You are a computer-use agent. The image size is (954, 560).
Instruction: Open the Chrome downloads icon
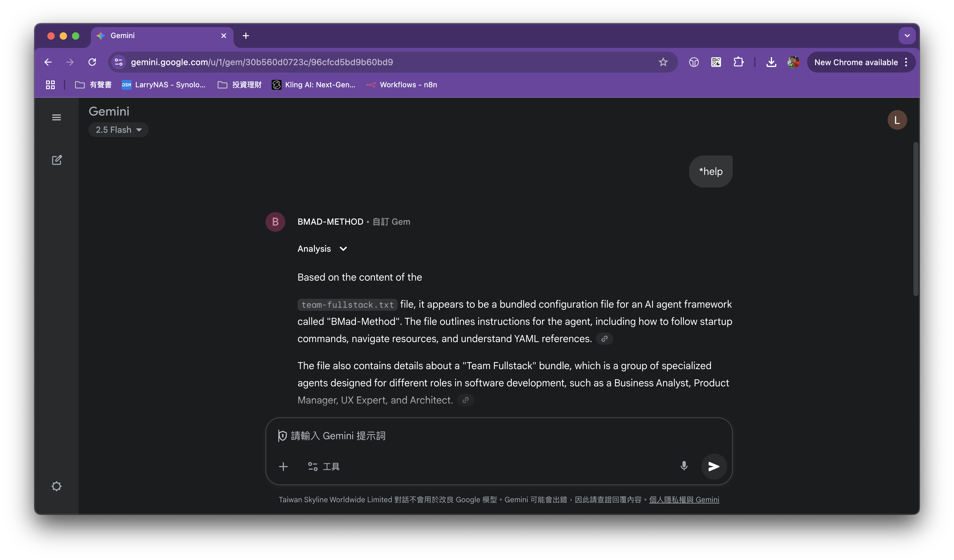click(x=771, y=62)
